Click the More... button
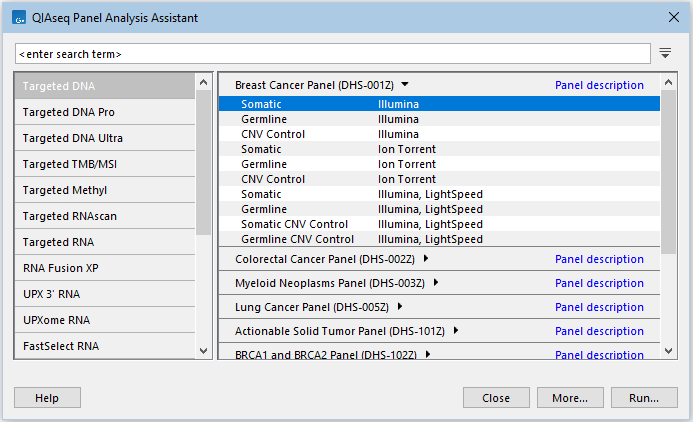693x422 pixels. (570, 398)
